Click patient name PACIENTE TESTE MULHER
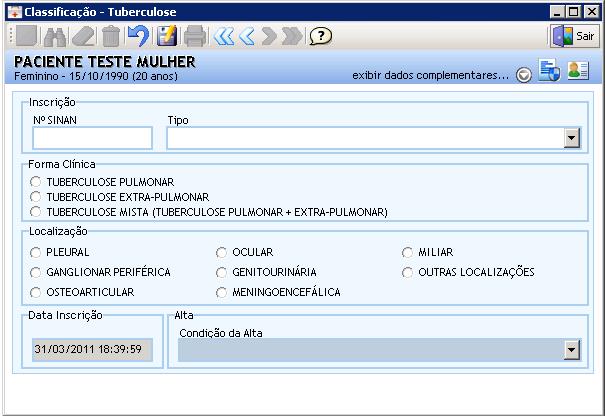Screen dimensions: 605x416 [105, 62]
